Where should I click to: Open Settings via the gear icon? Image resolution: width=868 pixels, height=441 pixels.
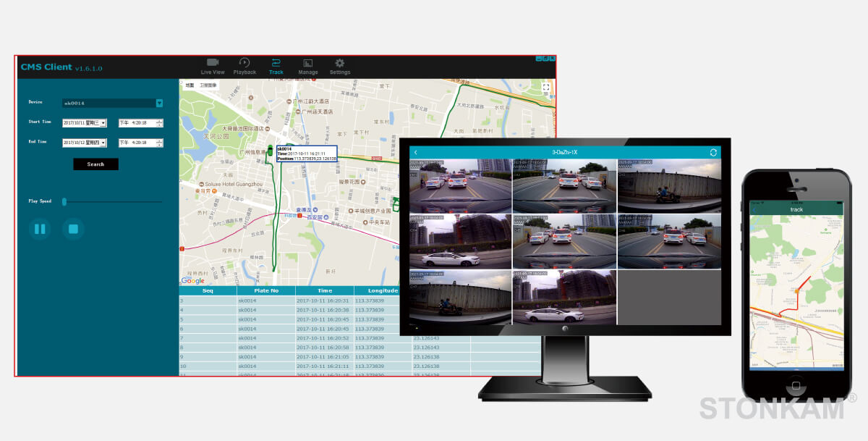click(x=339, y=64)
